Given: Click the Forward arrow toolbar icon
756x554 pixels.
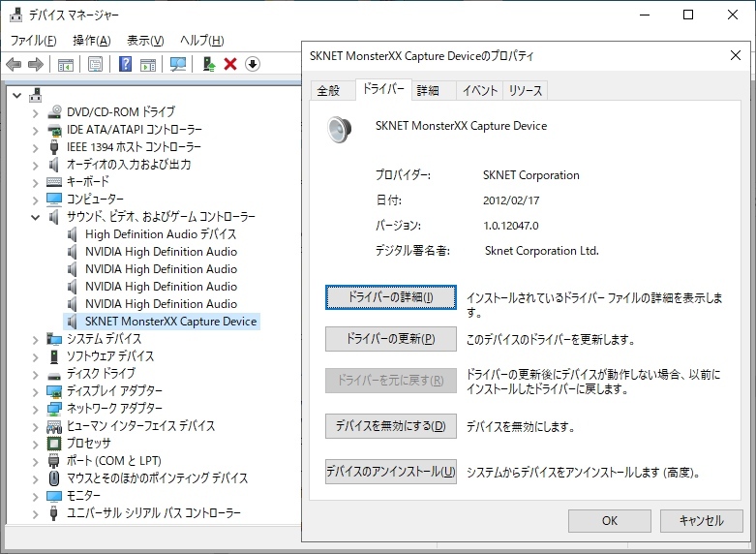Looking at the screenshot, I should pyautogui.click(x=36, y=64).
